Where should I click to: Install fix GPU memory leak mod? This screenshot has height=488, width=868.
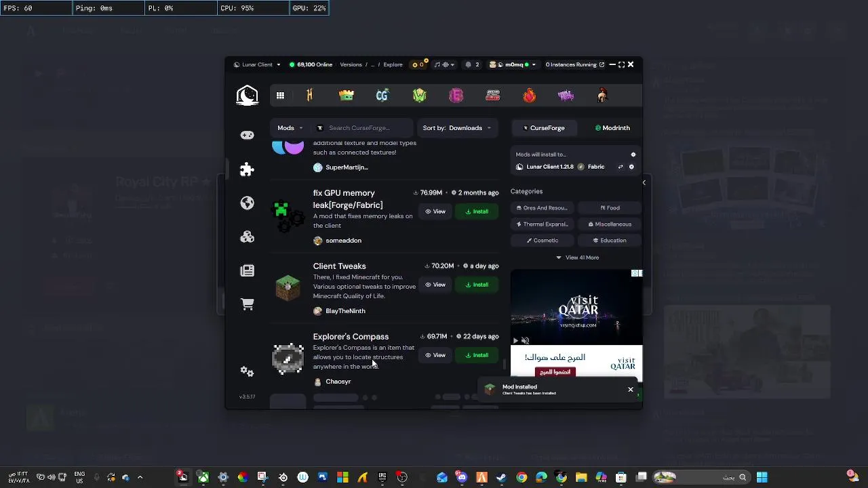[x=477, y=211]
